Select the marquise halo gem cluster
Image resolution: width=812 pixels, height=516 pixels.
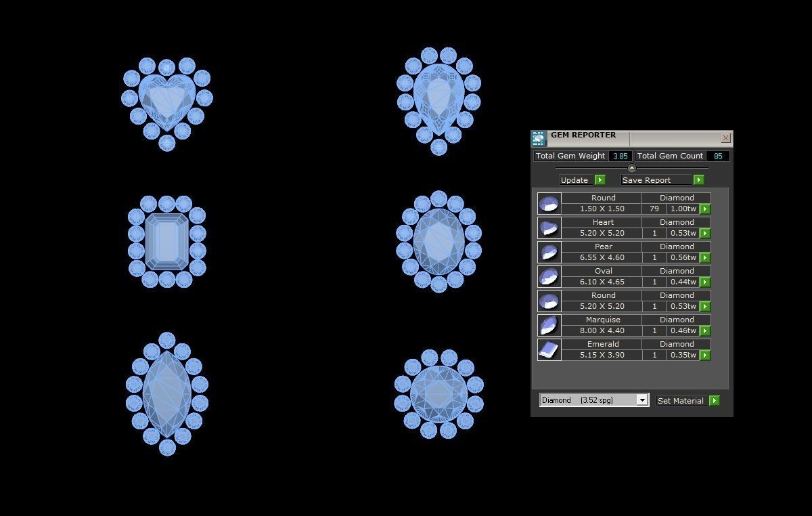coord(167,393)
